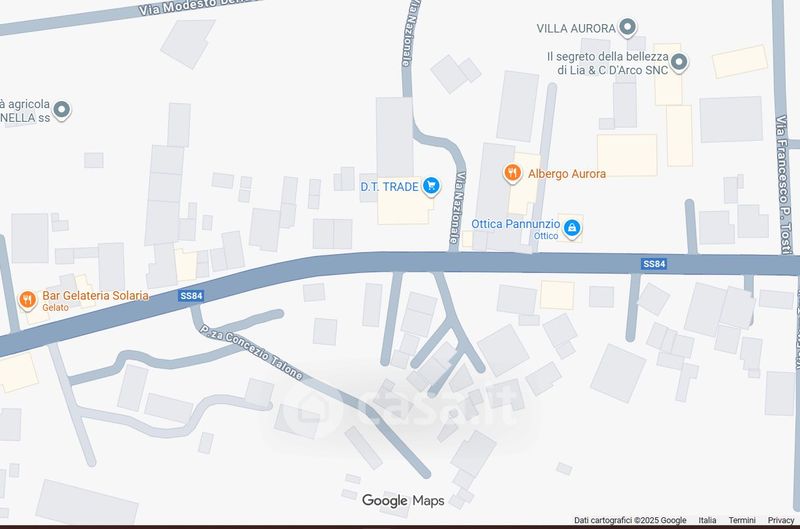Click the Ottica Pannunzio label text
800x529 pixels.
tap(515, 223)
